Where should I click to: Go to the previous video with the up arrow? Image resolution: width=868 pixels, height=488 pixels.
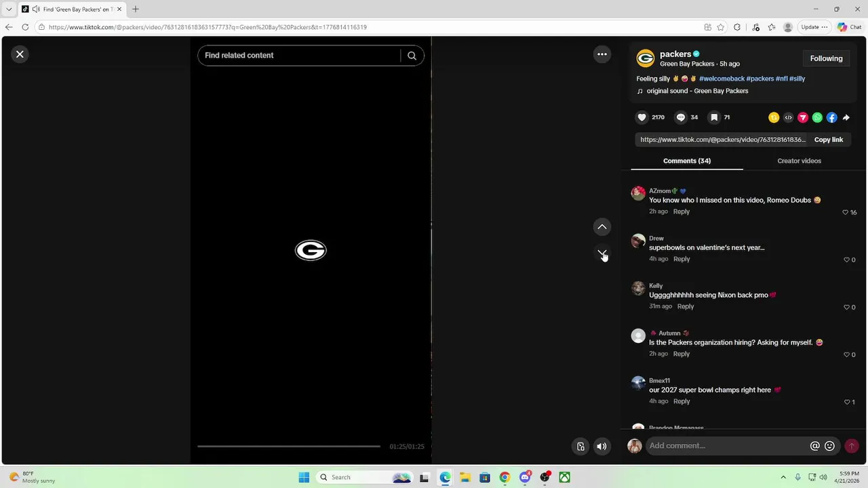(602, 227)
